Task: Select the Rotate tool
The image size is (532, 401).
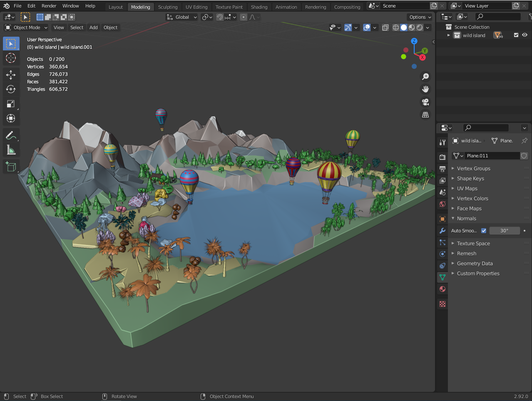Action: click(11, 89)
